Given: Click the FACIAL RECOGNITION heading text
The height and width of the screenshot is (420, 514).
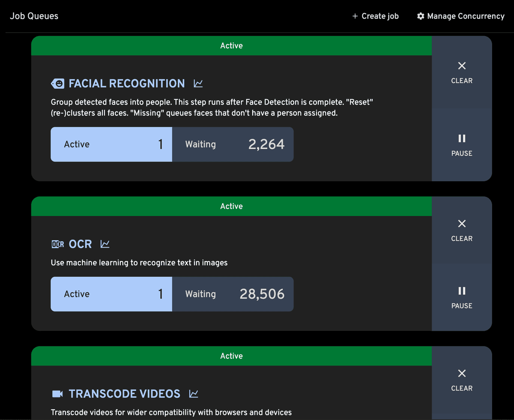Looking at the screenshot, I should [x=127, y=84].
